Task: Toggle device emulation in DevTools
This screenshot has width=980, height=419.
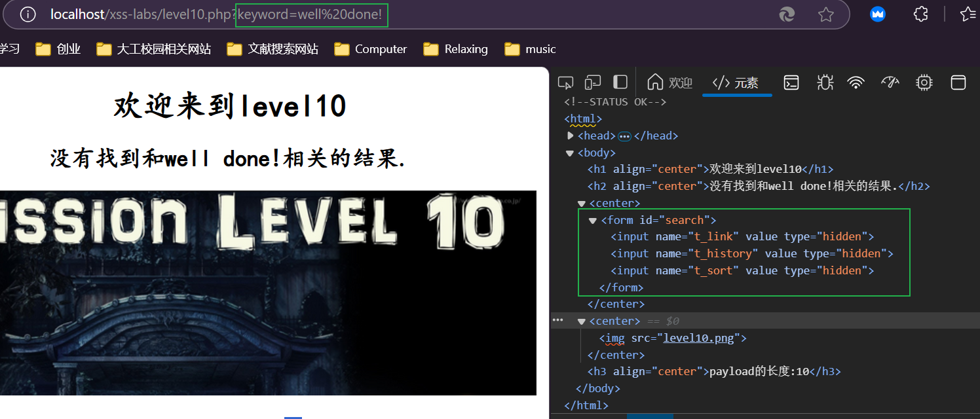Action: coord(593,82)
